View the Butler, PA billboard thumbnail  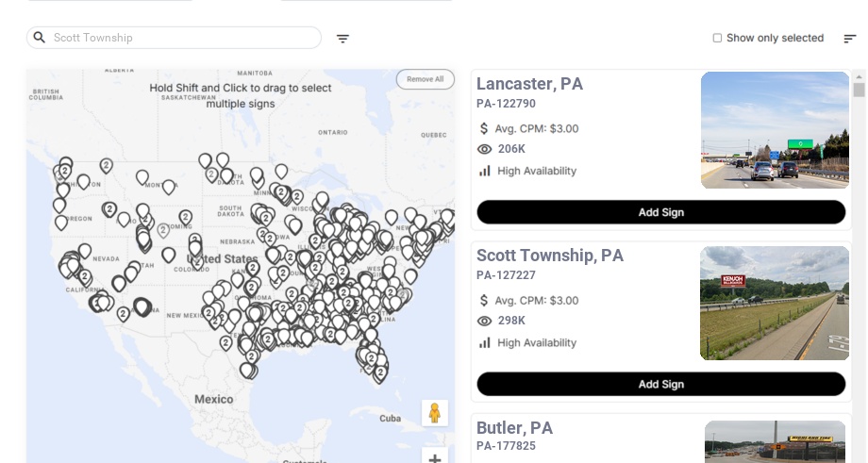pyautogui.click(x=775, y=441)
